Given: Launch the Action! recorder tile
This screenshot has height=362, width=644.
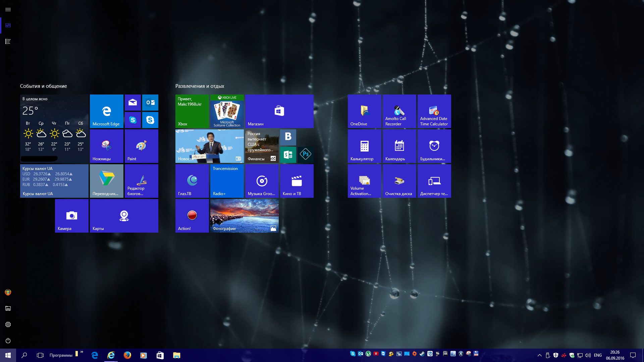Looking at the screenshot, I should tap(192, 216).
